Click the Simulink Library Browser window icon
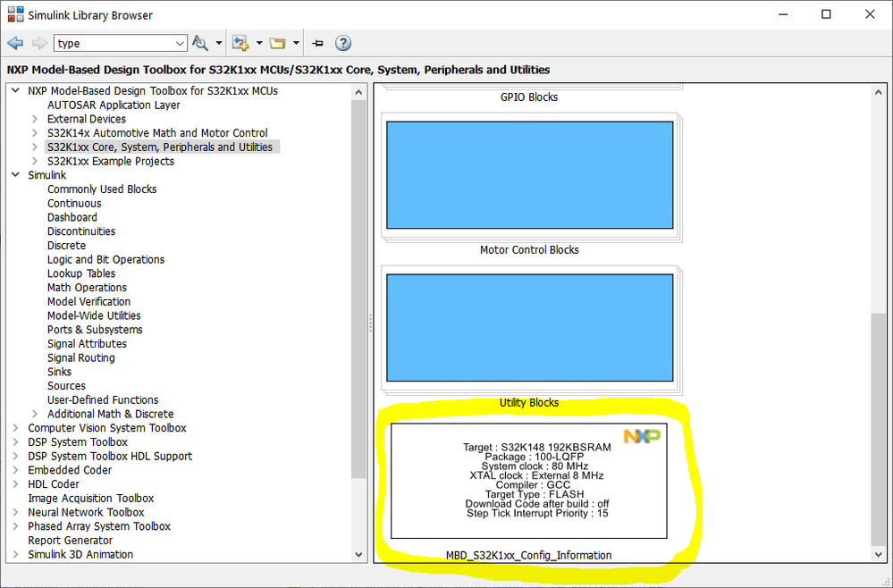Image resolution: width=893 pixels, height=588 pixels. [x=16, y=15]
